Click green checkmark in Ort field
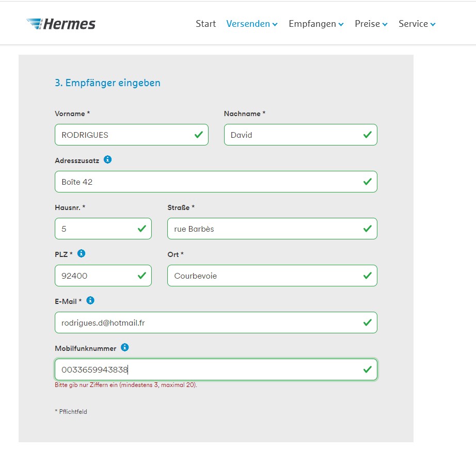476x451 pixels. [367, 275]
